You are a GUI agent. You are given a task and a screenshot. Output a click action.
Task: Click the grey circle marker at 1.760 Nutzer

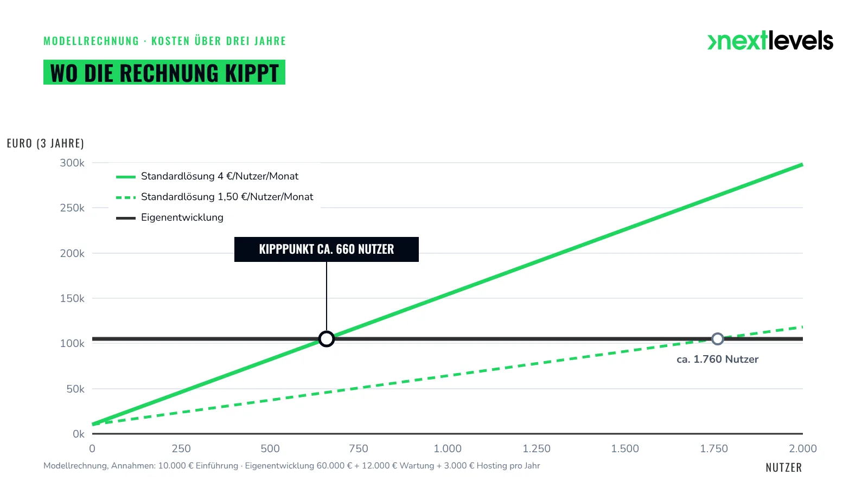coord(718,339)
